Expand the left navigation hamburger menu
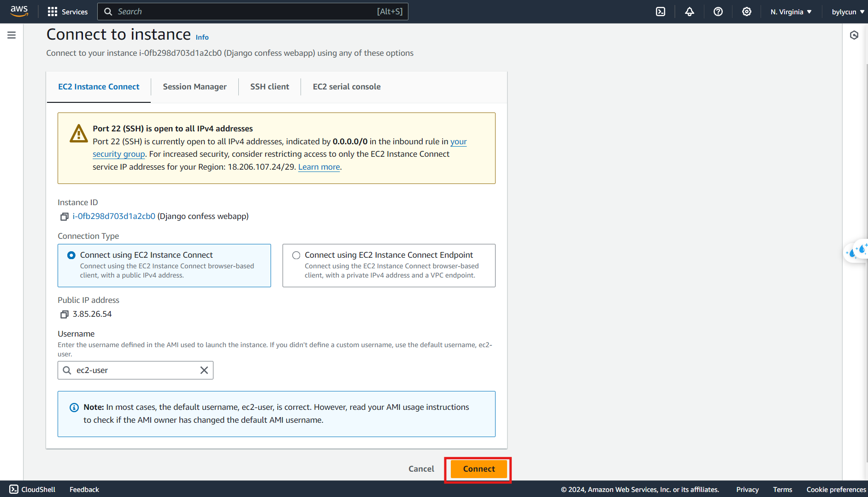 pos(12,35)
